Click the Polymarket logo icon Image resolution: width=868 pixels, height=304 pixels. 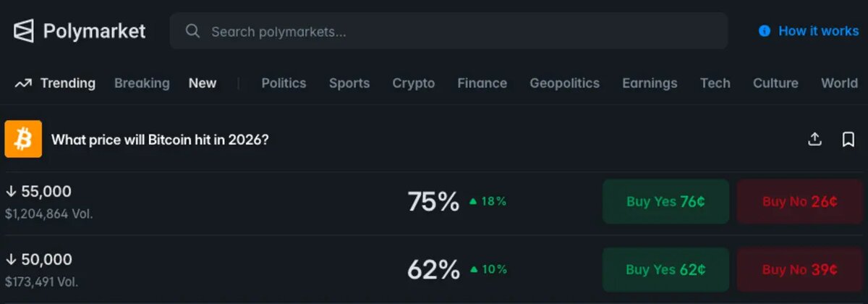[24, 31]
